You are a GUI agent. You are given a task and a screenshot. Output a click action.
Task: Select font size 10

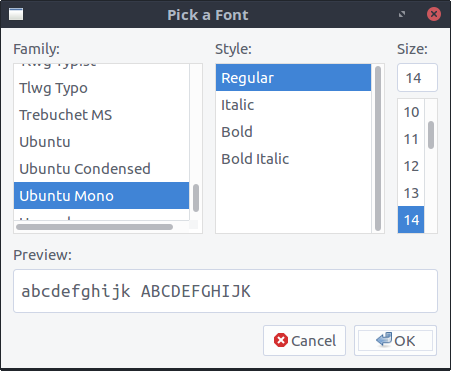coord(411,112)
